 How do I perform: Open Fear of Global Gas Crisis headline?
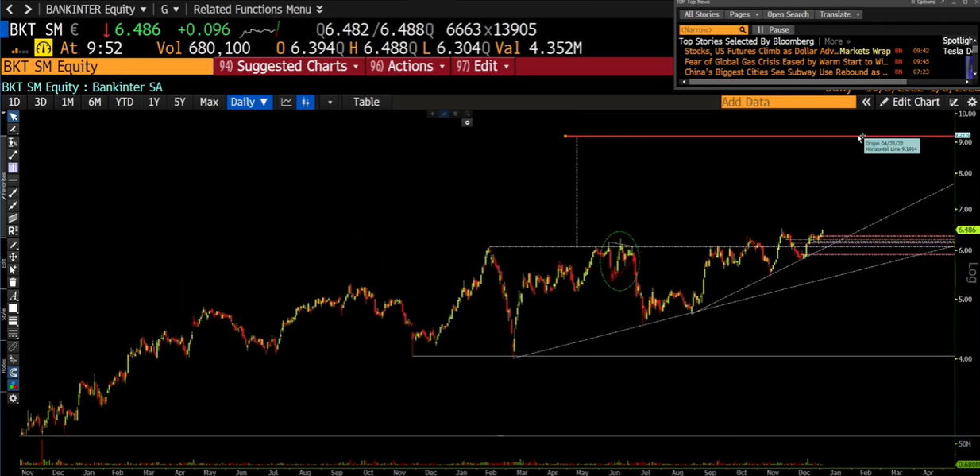pyautogui.click(x=786, y=61)
